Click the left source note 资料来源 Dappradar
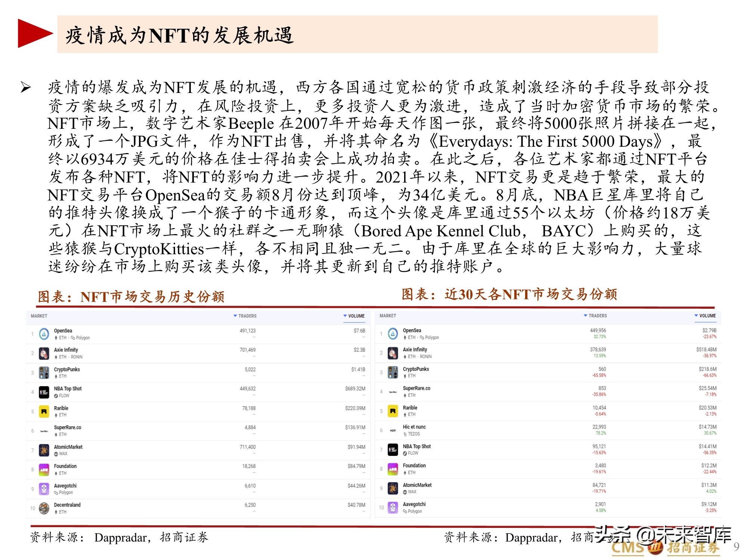The image size is (747, 560). point(119,538)
